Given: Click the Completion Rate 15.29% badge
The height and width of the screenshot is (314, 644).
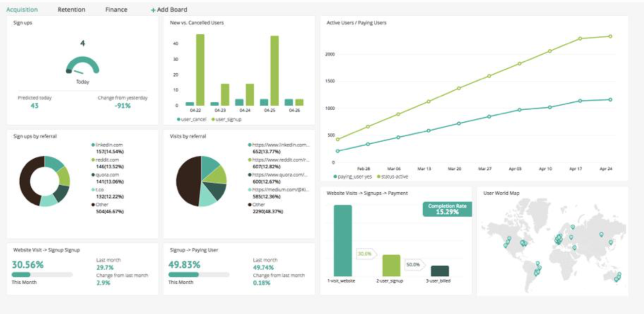Looking at the screenshot, I should (447, 209).
